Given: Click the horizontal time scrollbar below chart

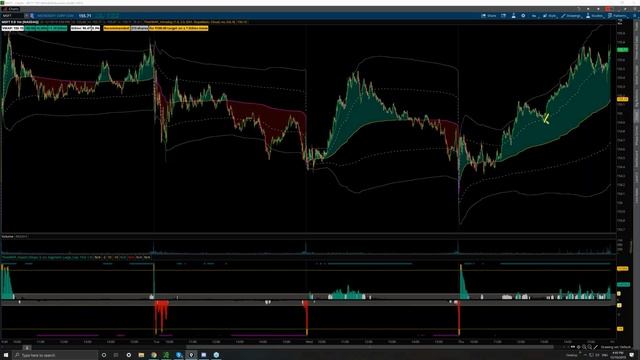Looking at the screenshot, I should click(x=369, y=347).
